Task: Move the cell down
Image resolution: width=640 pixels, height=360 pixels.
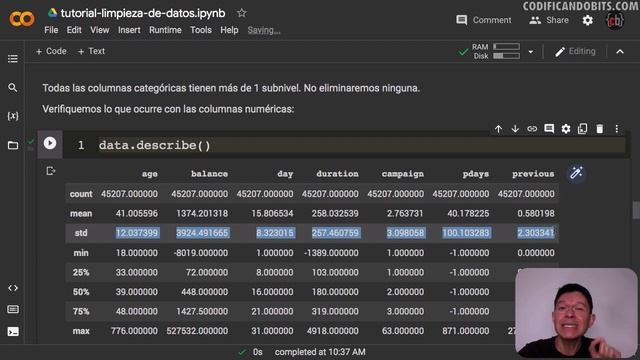Action: pyautogui.click(x=515, y=129)
